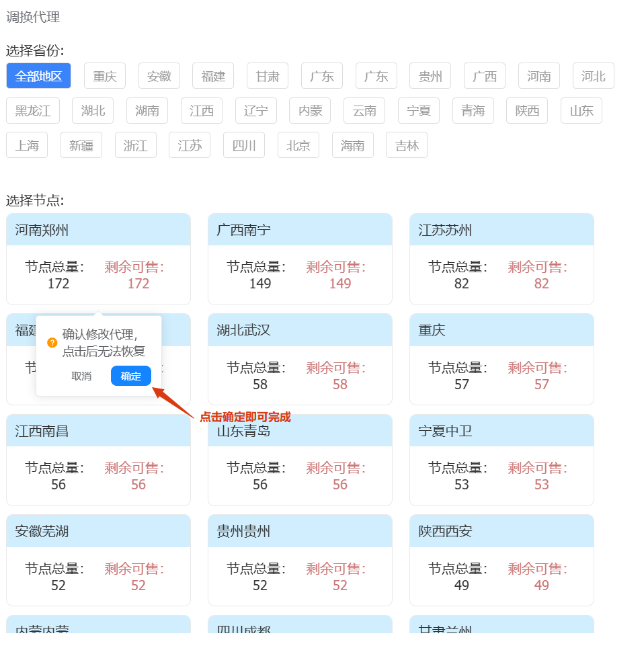Viewport: 644px width, 650px height.
Task: Click the 选择节点 label
Action: 35,200
